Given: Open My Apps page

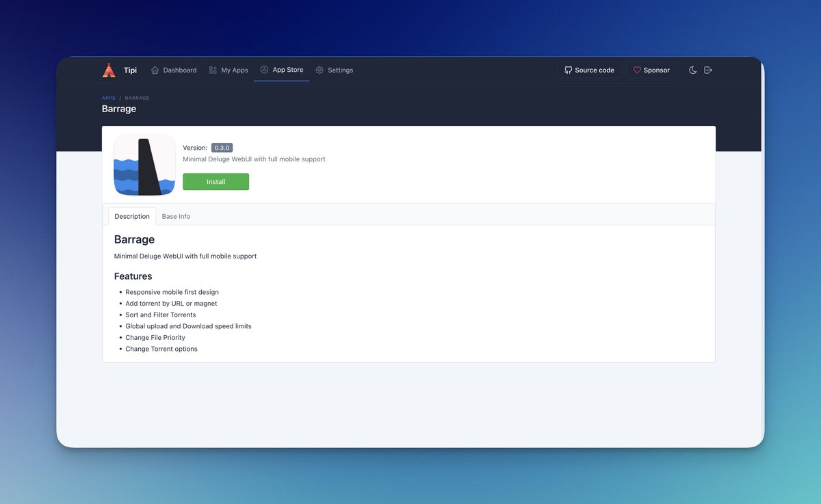Looking at the screenshot, I should (229, 70).
